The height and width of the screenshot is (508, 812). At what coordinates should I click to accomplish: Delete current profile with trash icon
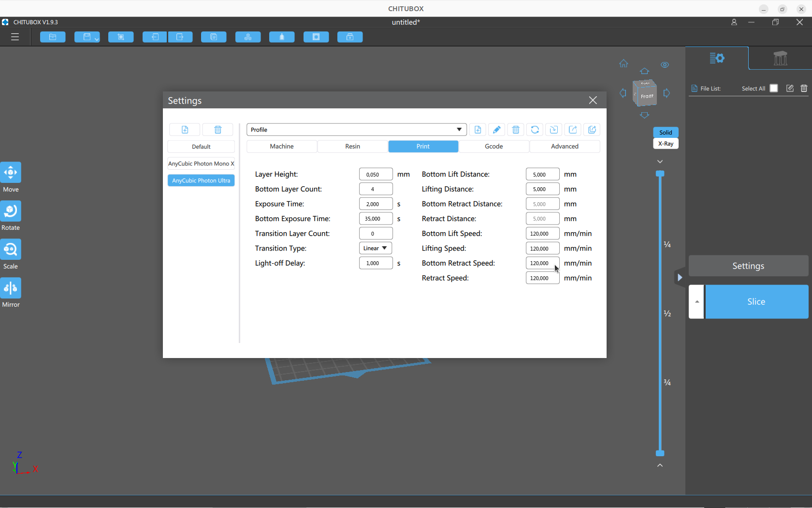point(516,130)
